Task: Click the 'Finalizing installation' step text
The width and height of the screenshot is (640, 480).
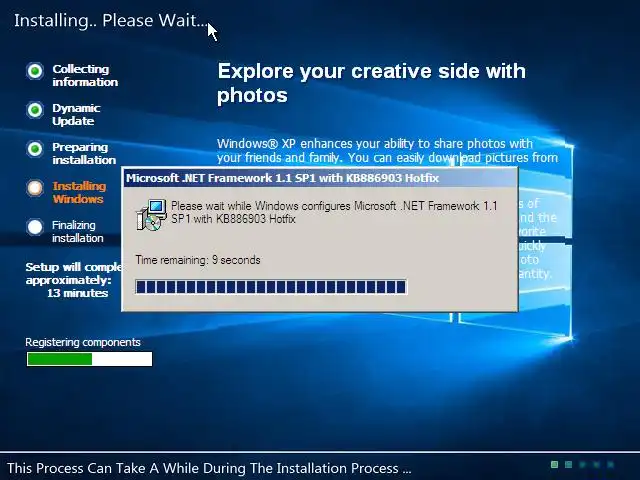Action: [78, 231]
